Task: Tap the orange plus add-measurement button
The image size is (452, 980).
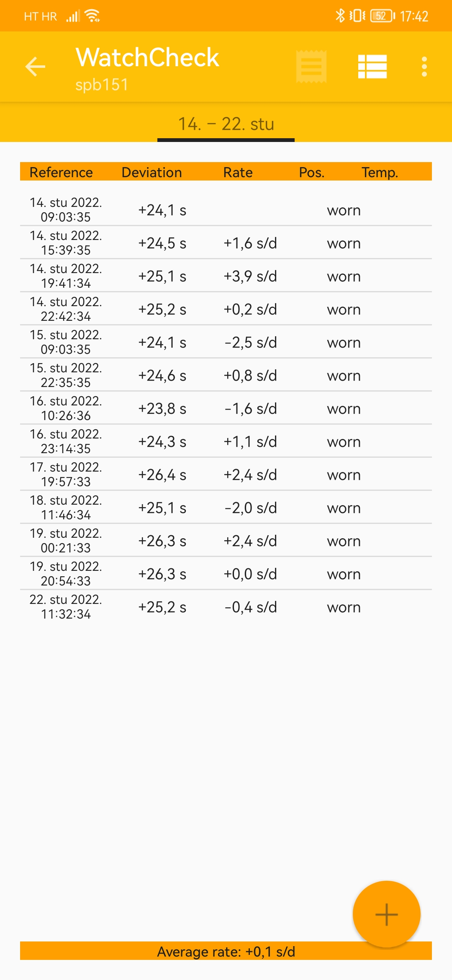Action: coord(386,914)
